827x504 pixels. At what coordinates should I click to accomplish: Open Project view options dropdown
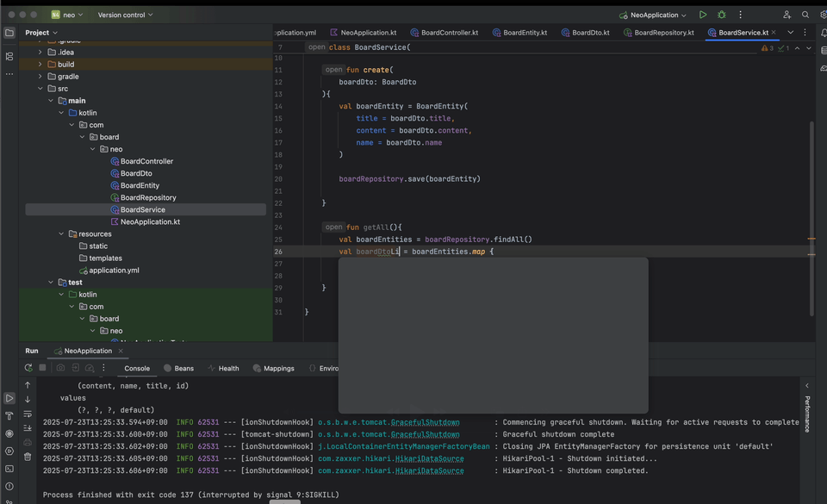(x=41, y=33)
